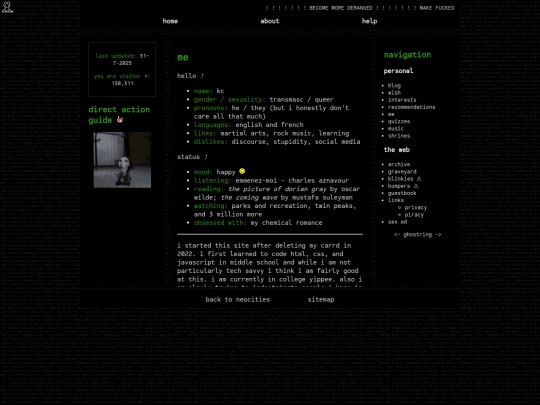Open the bumpers link

[x=399, y=186]
